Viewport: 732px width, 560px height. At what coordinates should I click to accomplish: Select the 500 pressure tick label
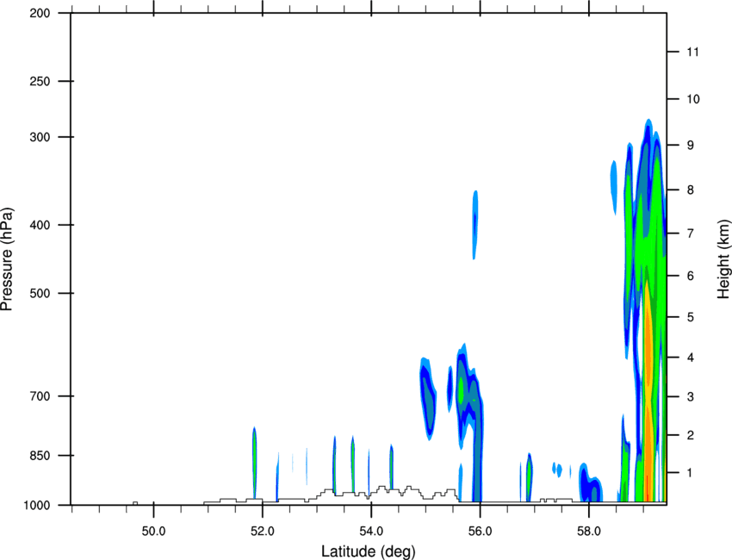coord(40,293)
